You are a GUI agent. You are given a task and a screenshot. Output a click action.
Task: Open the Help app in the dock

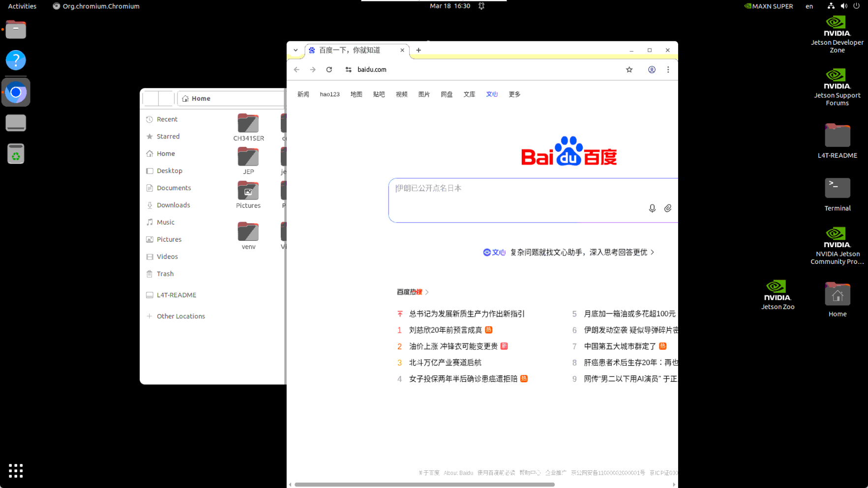[x=16, y=60]
